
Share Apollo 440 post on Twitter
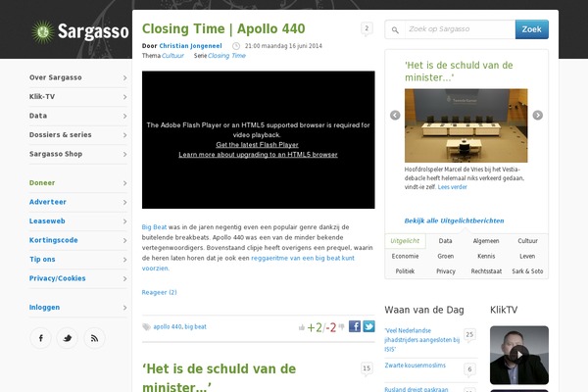368,326
